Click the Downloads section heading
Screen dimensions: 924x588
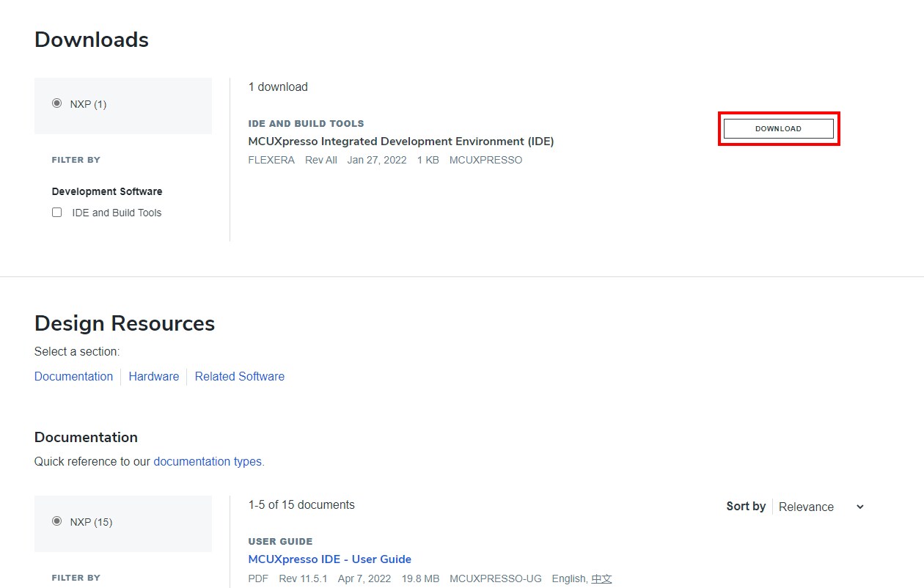point(92,40)
